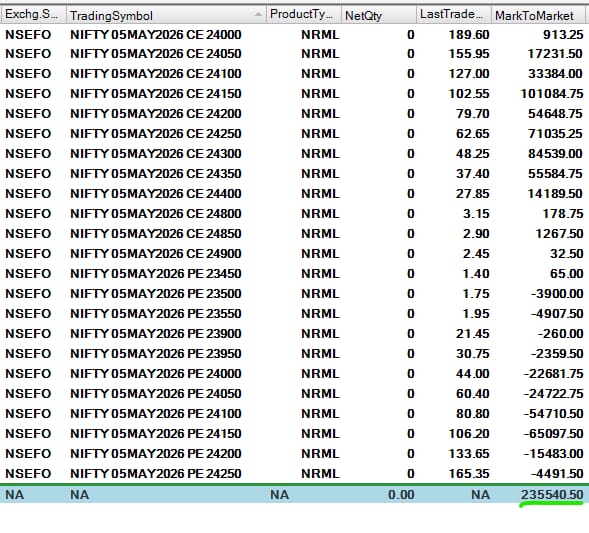Click MarkToMarket value -65097.50
Screen dimensions: 589x533
click(554, 433)
